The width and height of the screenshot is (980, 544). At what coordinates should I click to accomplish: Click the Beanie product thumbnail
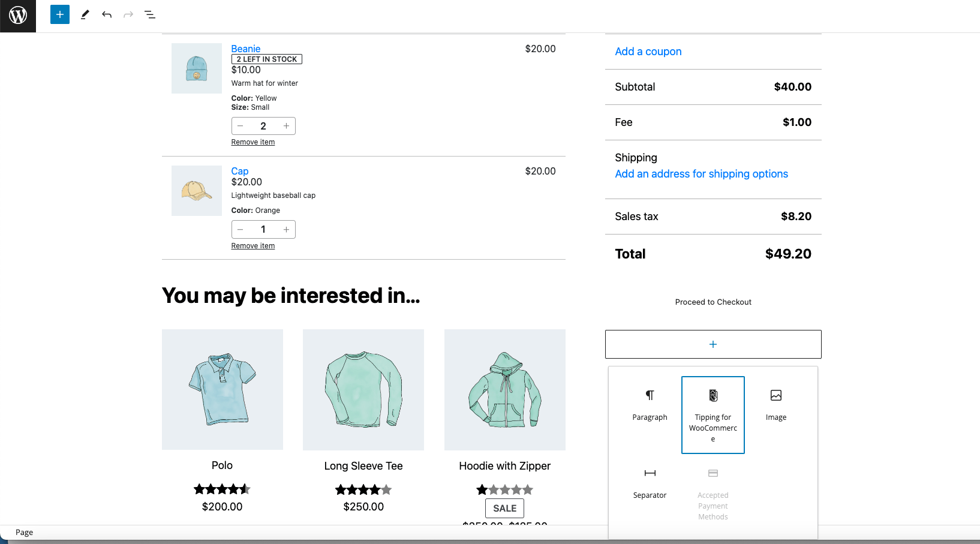coord(196,68)
